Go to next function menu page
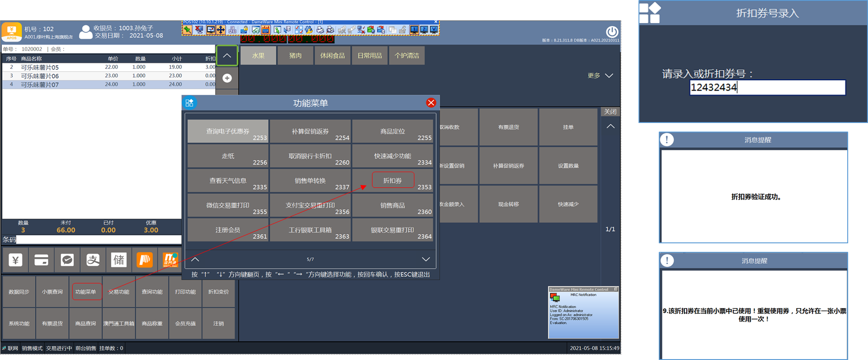 pos(426,259)
